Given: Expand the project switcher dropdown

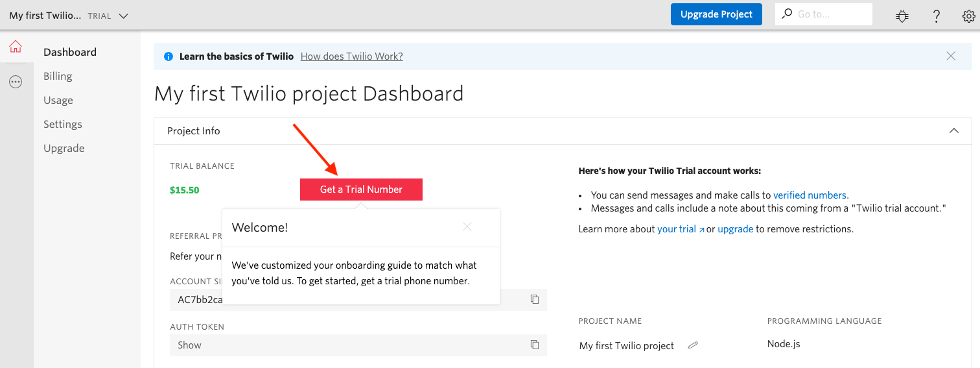Looking at the screenshot, I should tap(124, 16).
